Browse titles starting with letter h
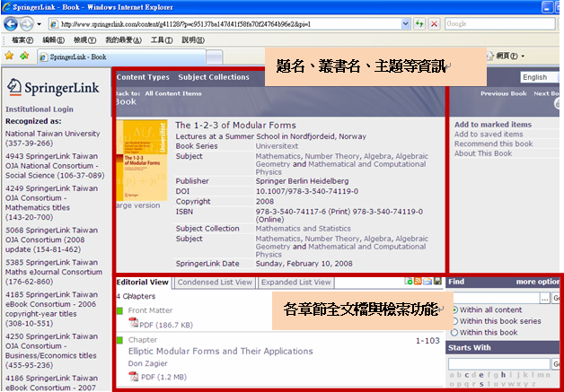564x392 pixels. (503, 375)
